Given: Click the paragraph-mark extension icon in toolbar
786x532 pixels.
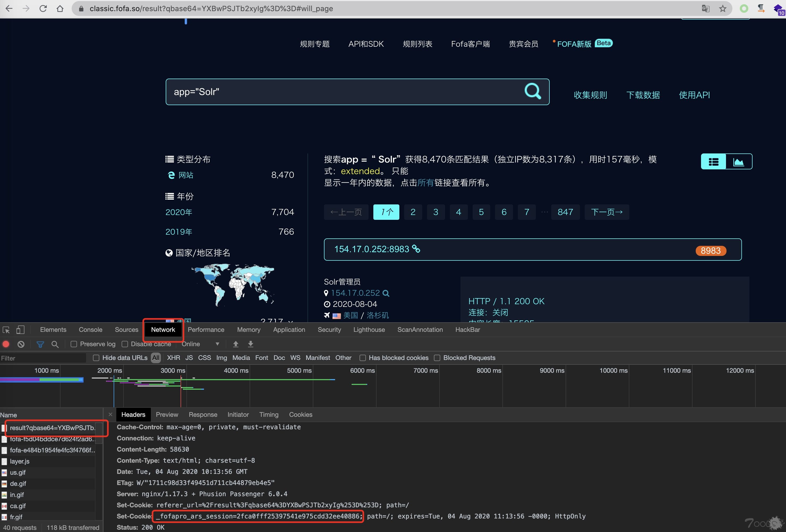Looking at the screenshot, I should coord(761,8).
